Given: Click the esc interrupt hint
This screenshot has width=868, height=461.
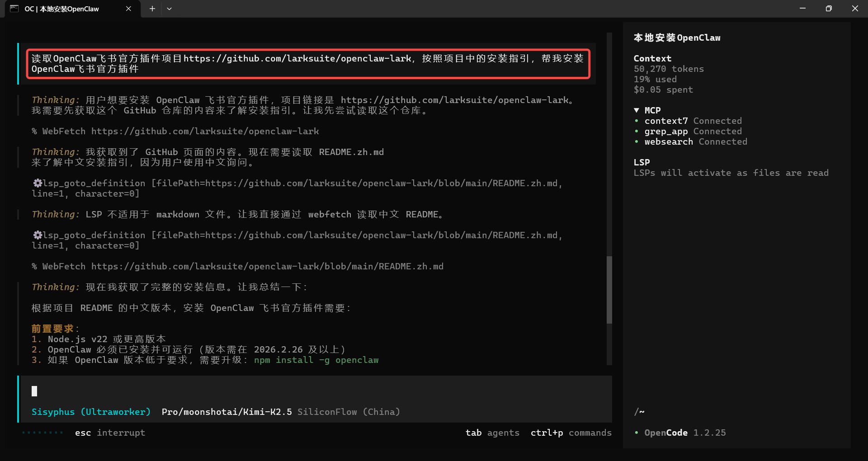Looking at the screenshot, I should click(x=110, y=433).
